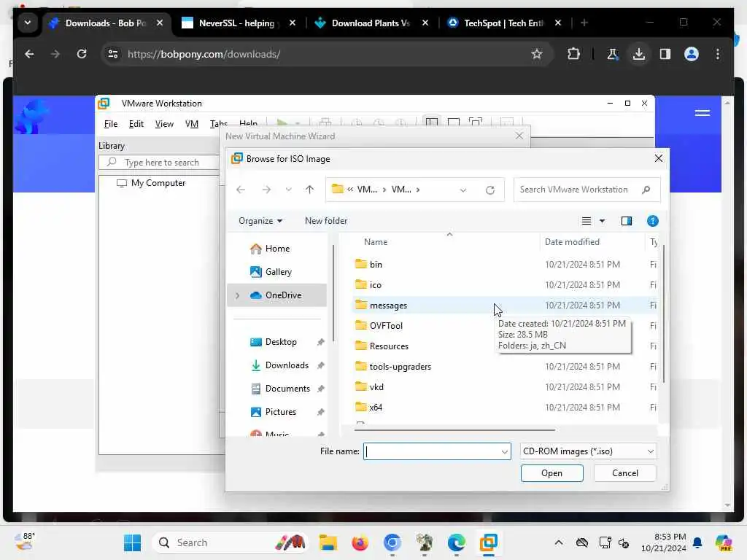Open browser extensions puzzle icon
Viewport: 747px width, 560px height.
[x=573, y=54]
